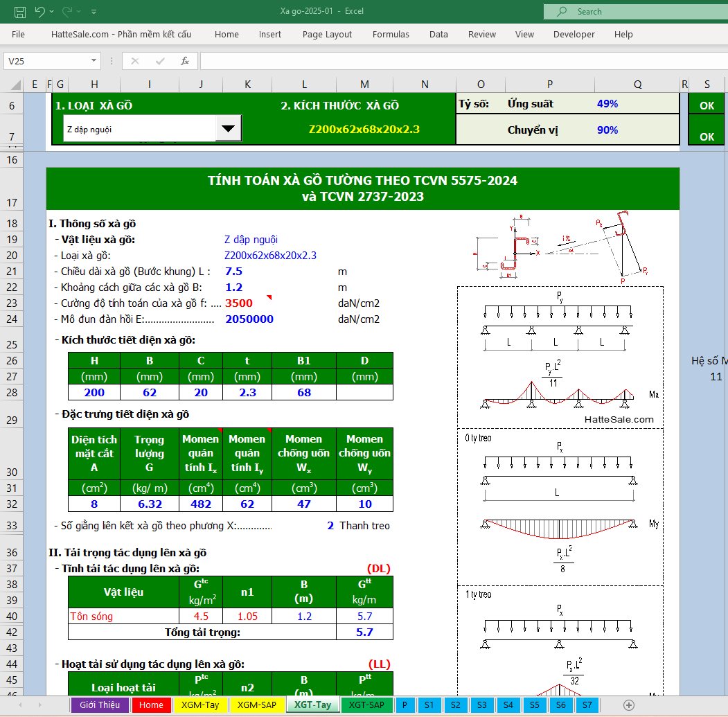Select the elastic modulus value 2050000
The width and height of the screenshot is (728, 717).
click(x=249, y=319)
